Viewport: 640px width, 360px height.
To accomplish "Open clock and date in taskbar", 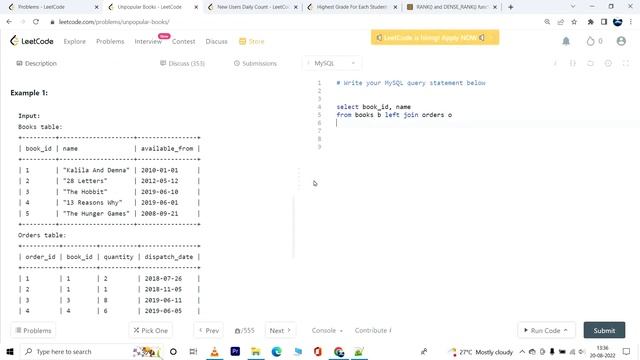I will click(602, 351).
